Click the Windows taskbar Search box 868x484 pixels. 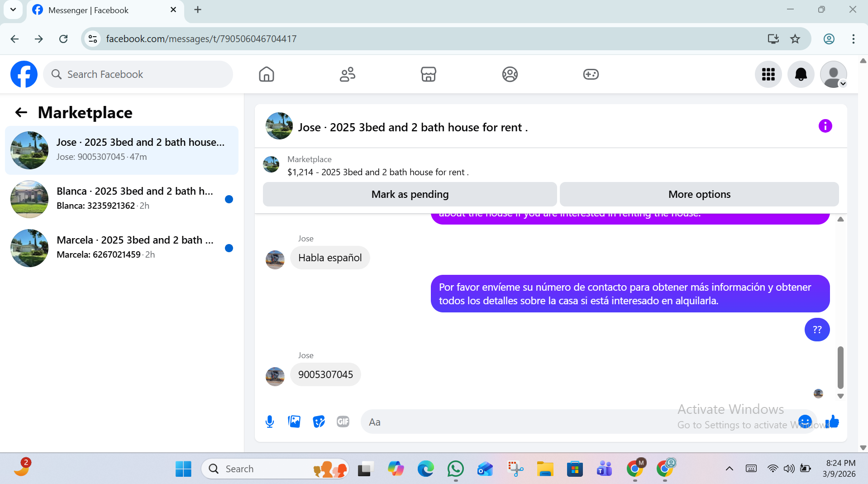(275, 469)
